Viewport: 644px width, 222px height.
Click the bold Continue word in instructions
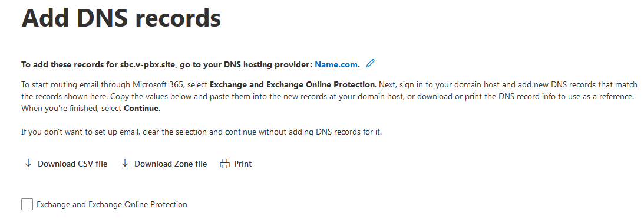coord(141,109)
